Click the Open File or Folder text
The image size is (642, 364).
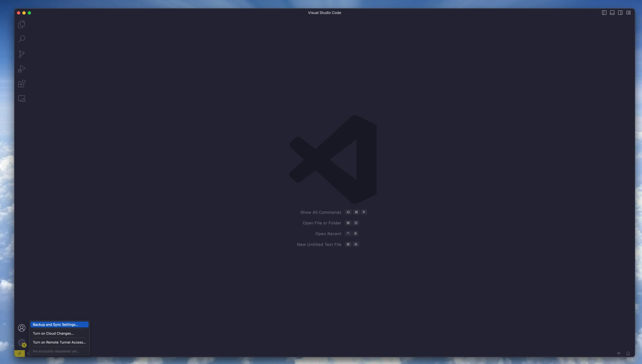click(322, 223)
